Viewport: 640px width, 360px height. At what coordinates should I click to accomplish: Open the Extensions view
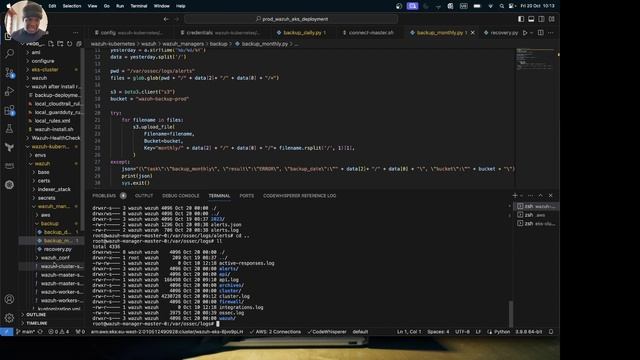(x=9, y=110)
